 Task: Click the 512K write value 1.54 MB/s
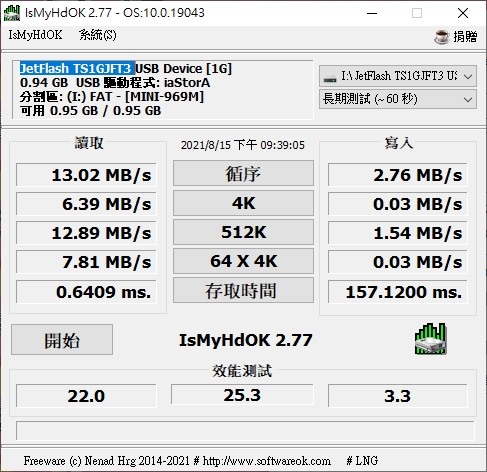tap(398, 233)
